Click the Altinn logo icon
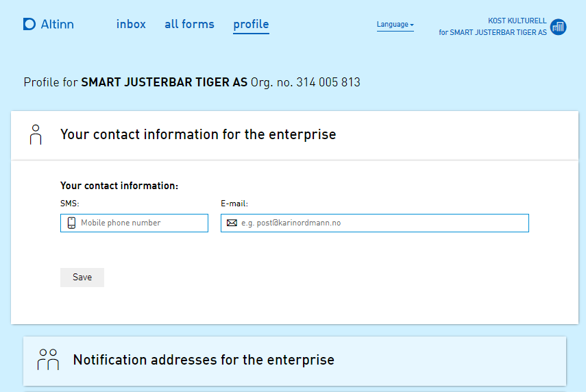The width and height of the screenshot is (586, 392). 29,24
